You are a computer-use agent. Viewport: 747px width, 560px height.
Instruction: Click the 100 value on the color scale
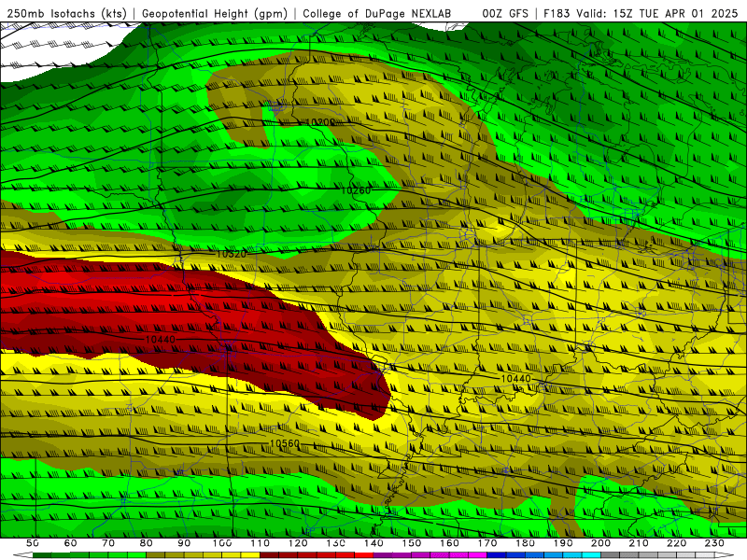[x=222, y=543]
